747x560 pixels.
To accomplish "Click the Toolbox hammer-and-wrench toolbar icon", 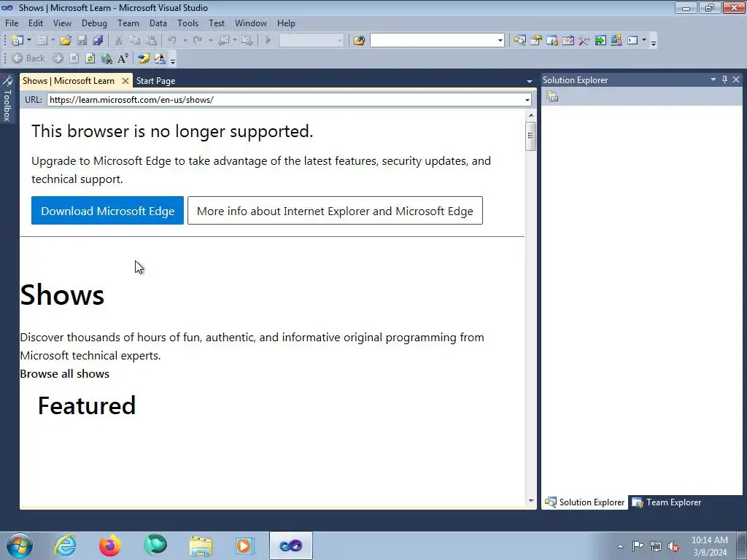I will pyautogui.click(x=584, y=41).
